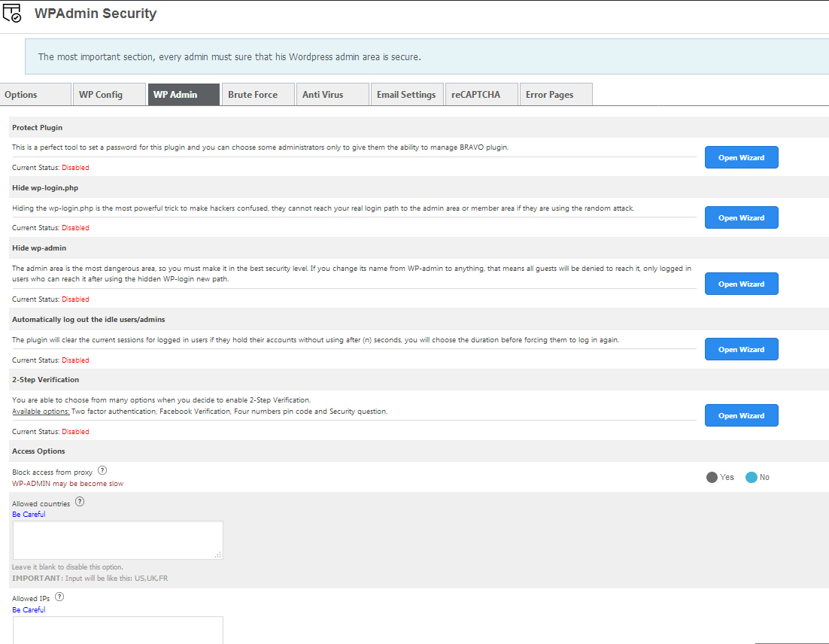Open Wizard for automatic idle logout

coord(741,349)
